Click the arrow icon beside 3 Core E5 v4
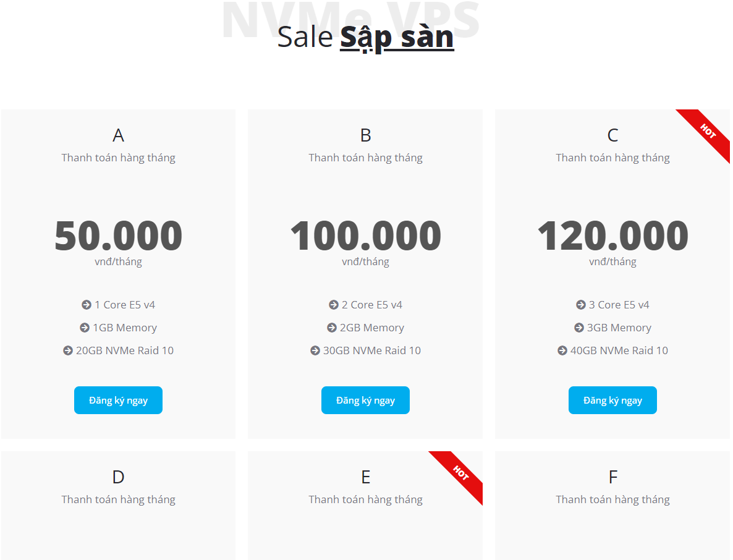The height and width of the screenshot is (560, 733). (580, 305)
